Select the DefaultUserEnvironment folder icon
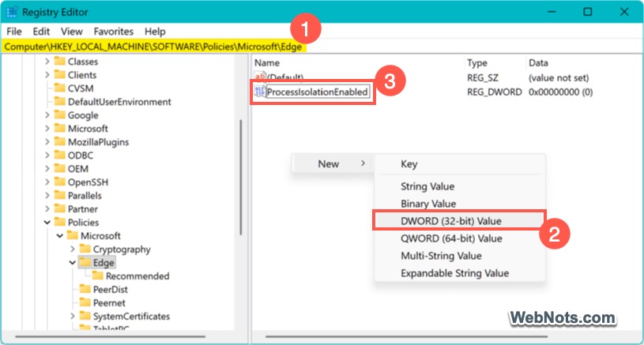This screenshot has width=644, height=345. tap(60, 101)
